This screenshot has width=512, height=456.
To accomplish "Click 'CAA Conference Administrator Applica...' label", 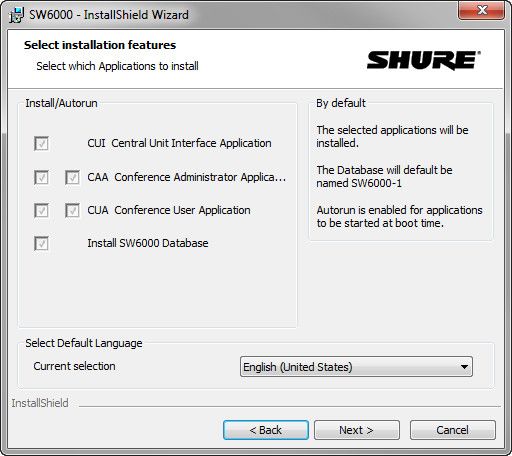I will (187, 177).
